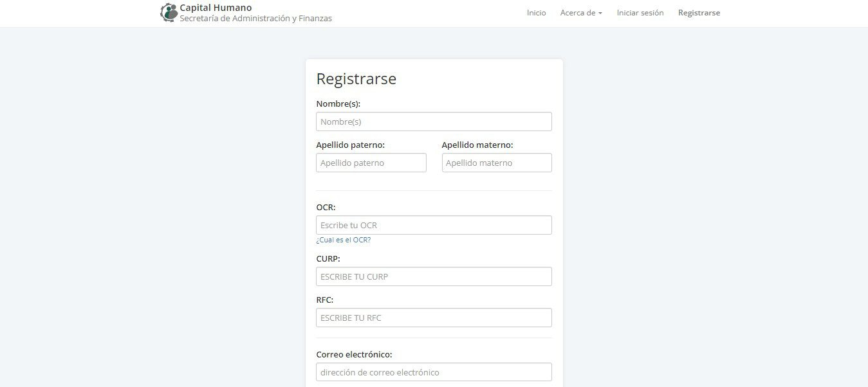
Task: Click the Apellido materno input field
Action: click(x=497, y=163)
